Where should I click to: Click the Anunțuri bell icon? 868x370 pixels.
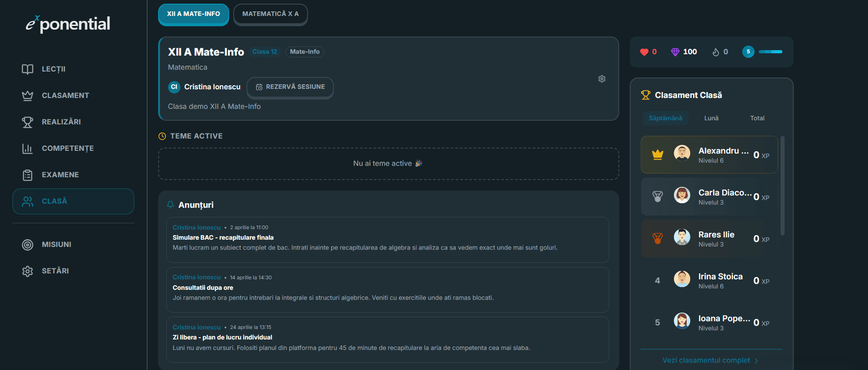pos(170,205)
